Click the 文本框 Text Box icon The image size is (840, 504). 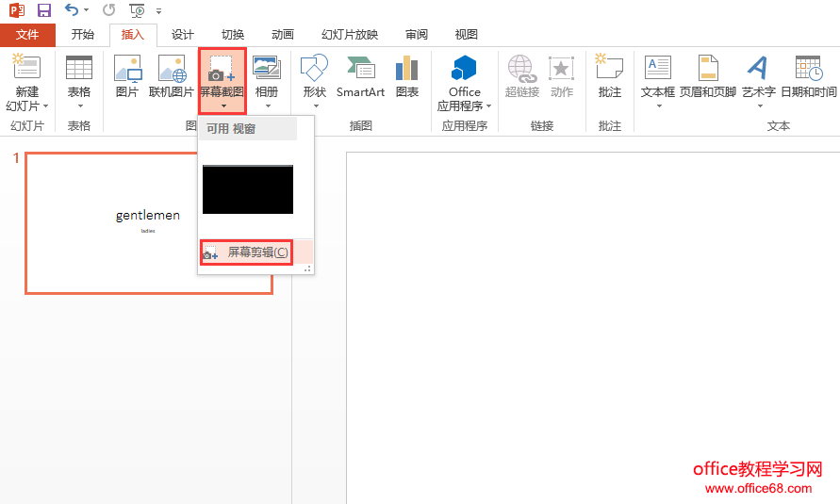point(658,69)
